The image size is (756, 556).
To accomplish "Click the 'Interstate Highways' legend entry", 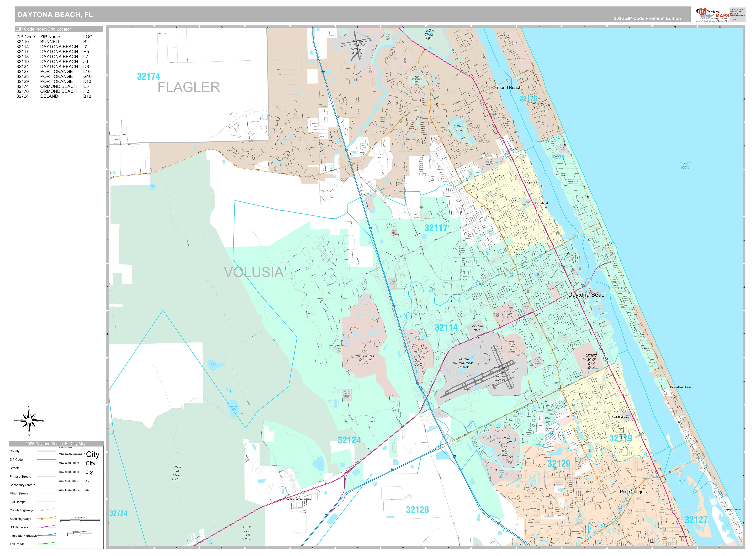I will [23, 536].
